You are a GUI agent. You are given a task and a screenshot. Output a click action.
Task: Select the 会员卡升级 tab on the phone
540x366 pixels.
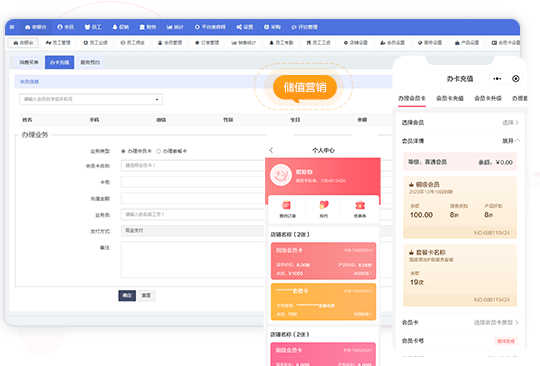[488, 98]
